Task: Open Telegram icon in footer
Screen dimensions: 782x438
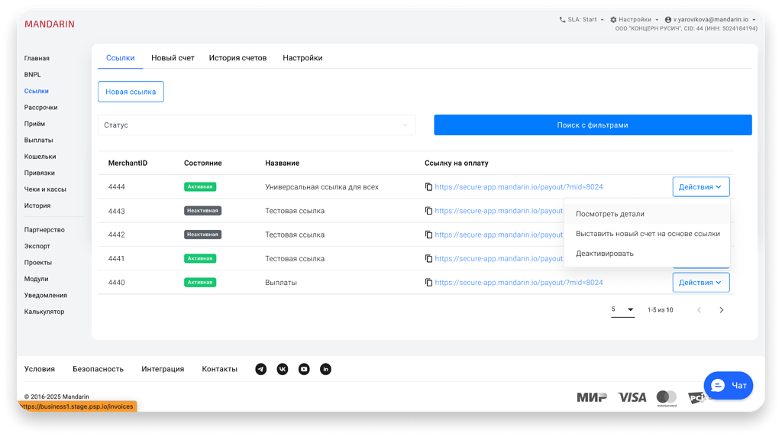Action: coord(261,369)
